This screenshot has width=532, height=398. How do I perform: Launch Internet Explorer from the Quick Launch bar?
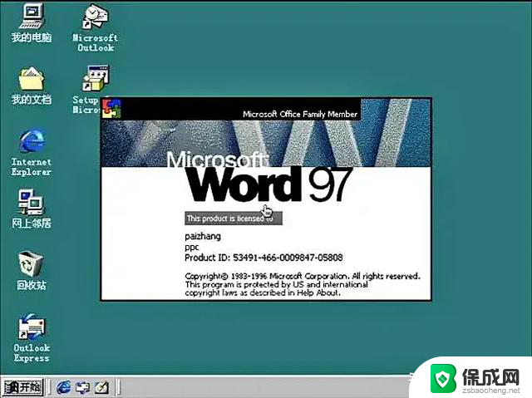click(64, 387)
